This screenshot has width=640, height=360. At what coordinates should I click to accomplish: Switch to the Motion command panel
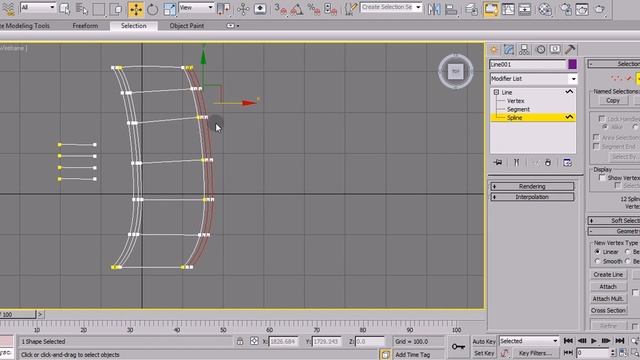540,50
